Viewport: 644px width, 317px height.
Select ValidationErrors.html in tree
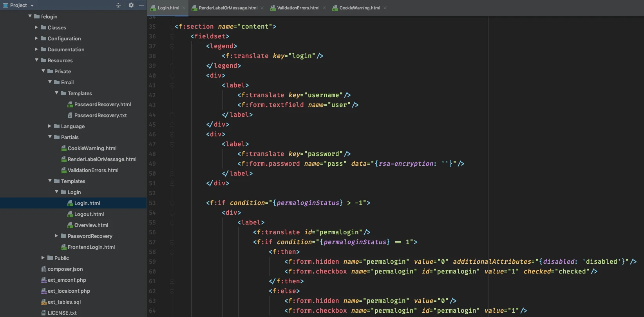93,170
